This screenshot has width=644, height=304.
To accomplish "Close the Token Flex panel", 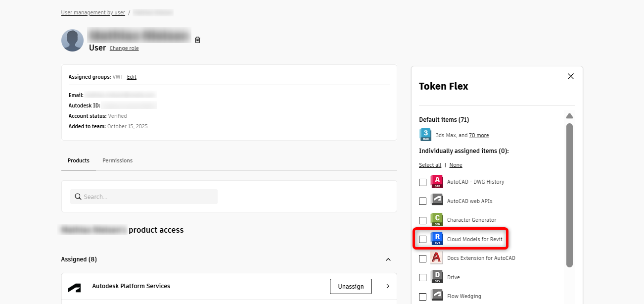I will click(570, 76).
